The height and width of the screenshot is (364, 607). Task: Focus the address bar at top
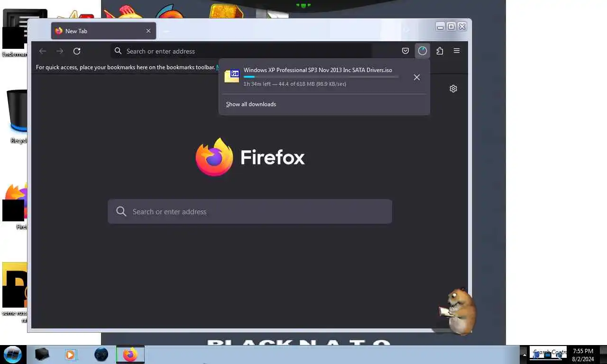tap(241, 51)
